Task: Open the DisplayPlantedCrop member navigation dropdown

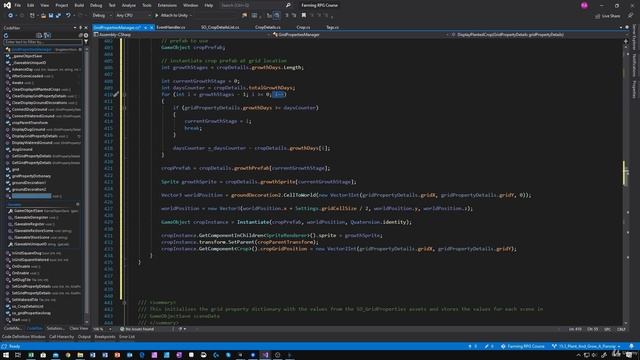Action: tap(536, 35)
